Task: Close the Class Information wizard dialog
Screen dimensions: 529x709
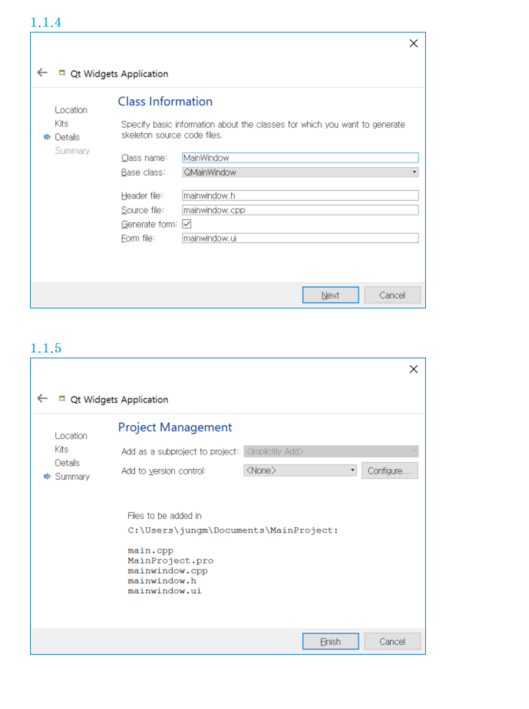Action: (413, 43)
